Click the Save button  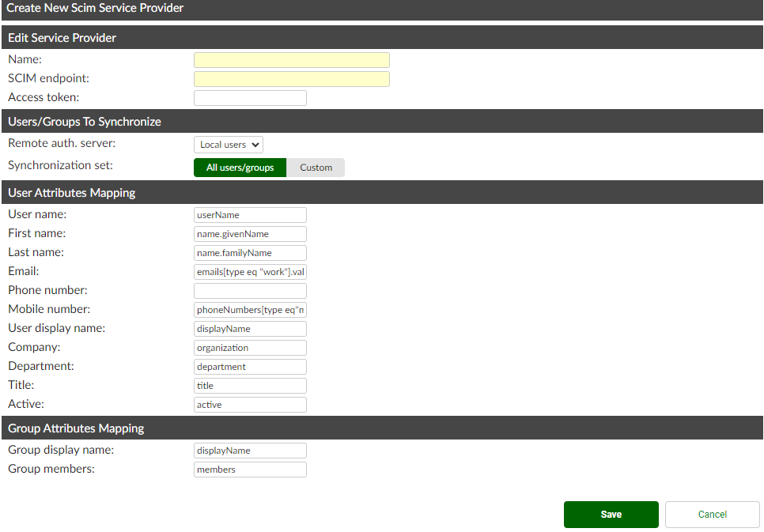(611, 514)
